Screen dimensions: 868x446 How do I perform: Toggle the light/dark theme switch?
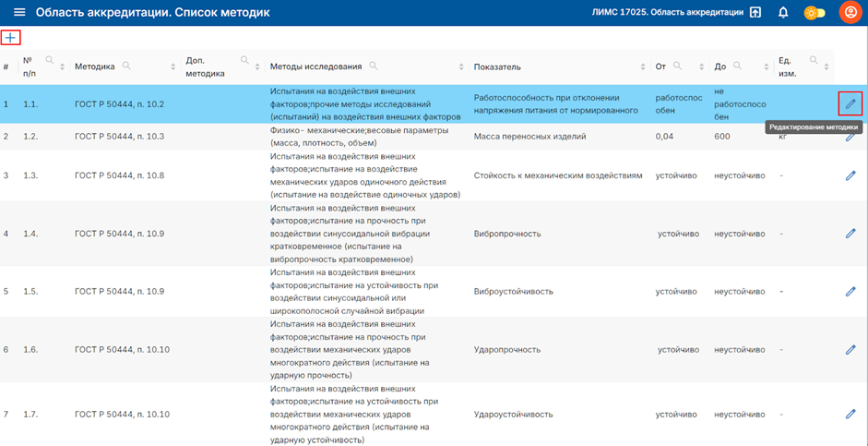[x=814, y=13]
